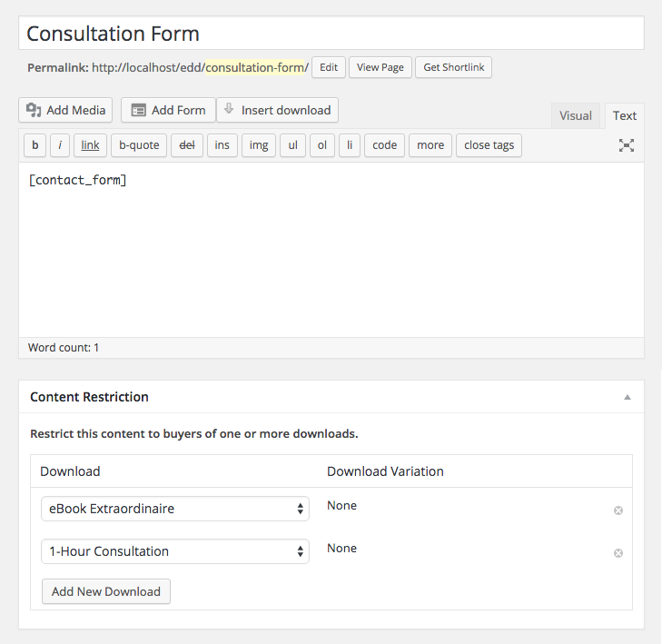
Task: Insert italic tag with i button
Action: point(60,145)
